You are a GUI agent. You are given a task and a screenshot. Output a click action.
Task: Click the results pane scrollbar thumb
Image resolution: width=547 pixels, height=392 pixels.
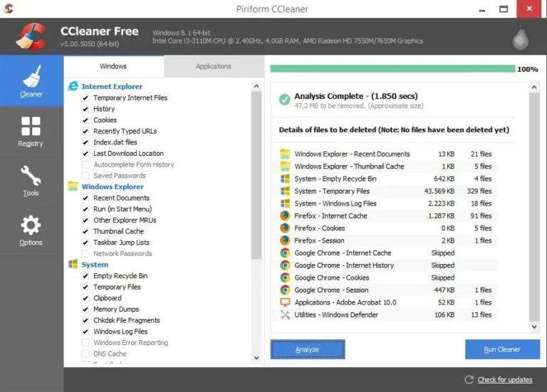[x=534, y=206]
